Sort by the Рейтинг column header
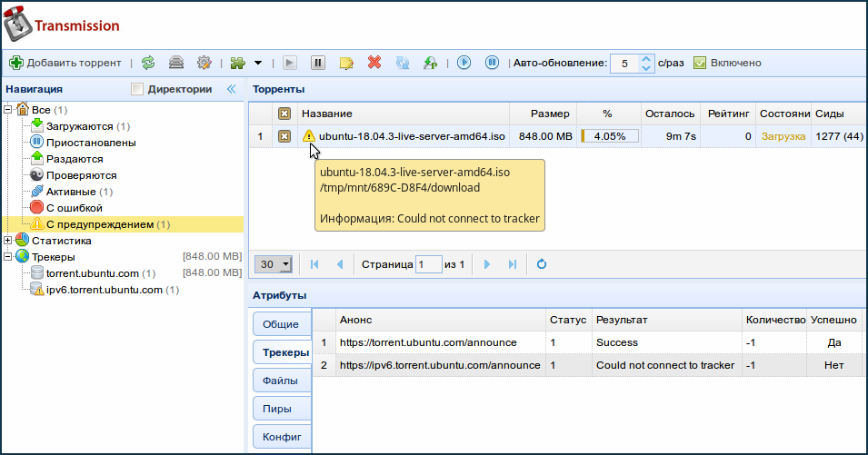Viewport: 868px width, 455px height. [x=728, y=114]
